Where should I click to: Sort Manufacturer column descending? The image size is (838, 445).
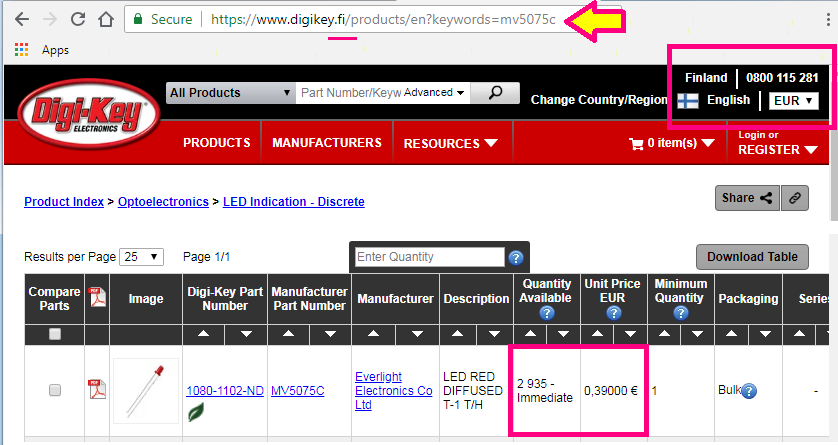pyautogui.click(x=417, y=334)
